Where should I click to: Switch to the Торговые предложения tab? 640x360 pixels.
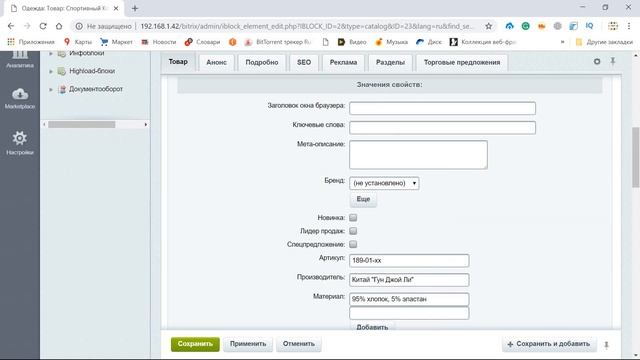[462, 62]
